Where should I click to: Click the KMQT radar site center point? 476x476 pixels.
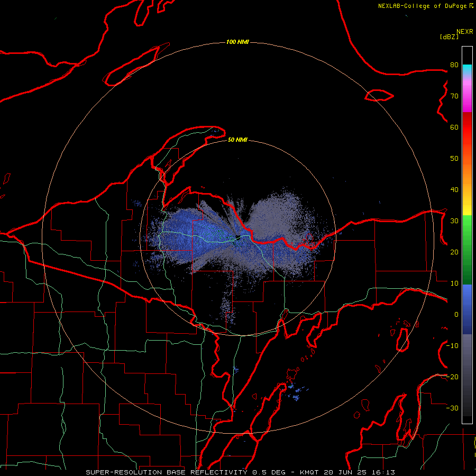[x=237, y=239]
